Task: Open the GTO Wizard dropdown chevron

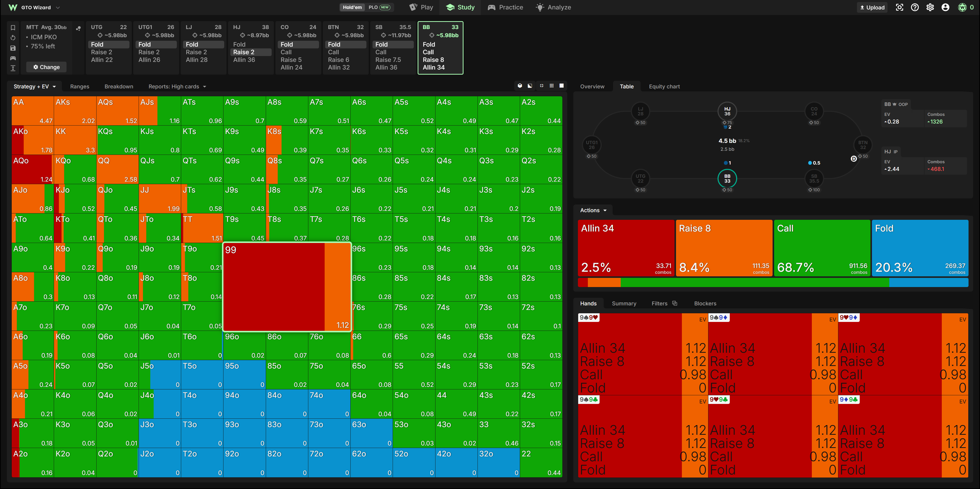Action: (x=58, y=7)
